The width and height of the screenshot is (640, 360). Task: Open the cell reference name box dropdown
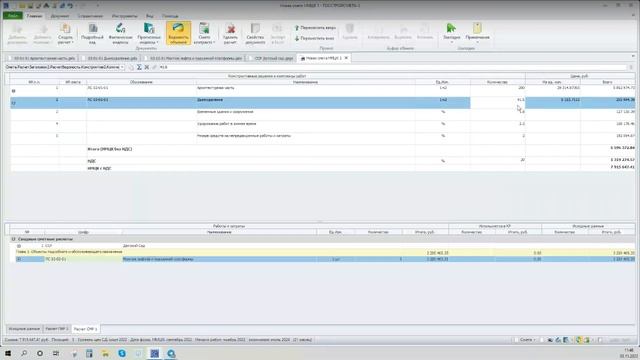pyautogui.click(x=122, y=67)
